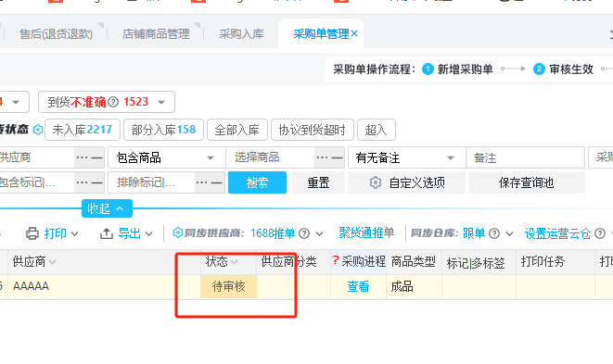This screenshot has width=613, height=364.
Task: Close the 采购单管理 tab
Action: [354, 33]
